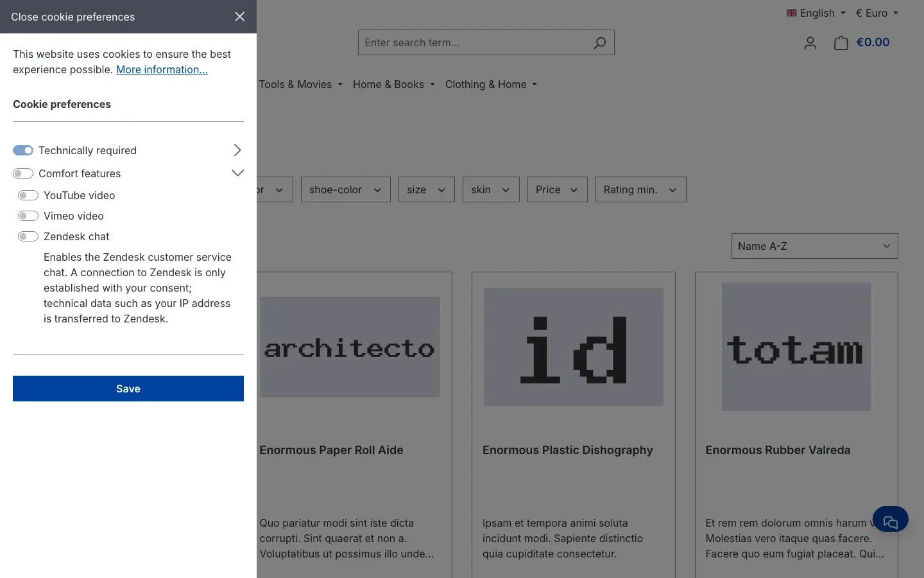
Task: Open the architecto product image
Action: click(x=350, y=347)
